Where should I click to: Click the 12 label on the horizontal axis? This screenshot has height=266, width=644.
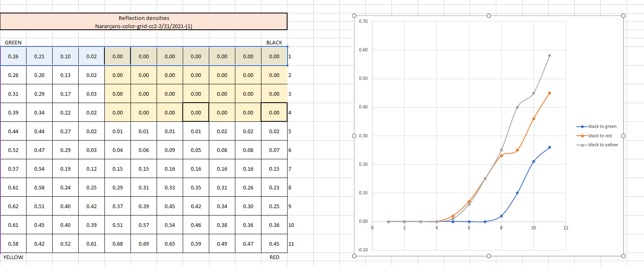pos(566,228)
